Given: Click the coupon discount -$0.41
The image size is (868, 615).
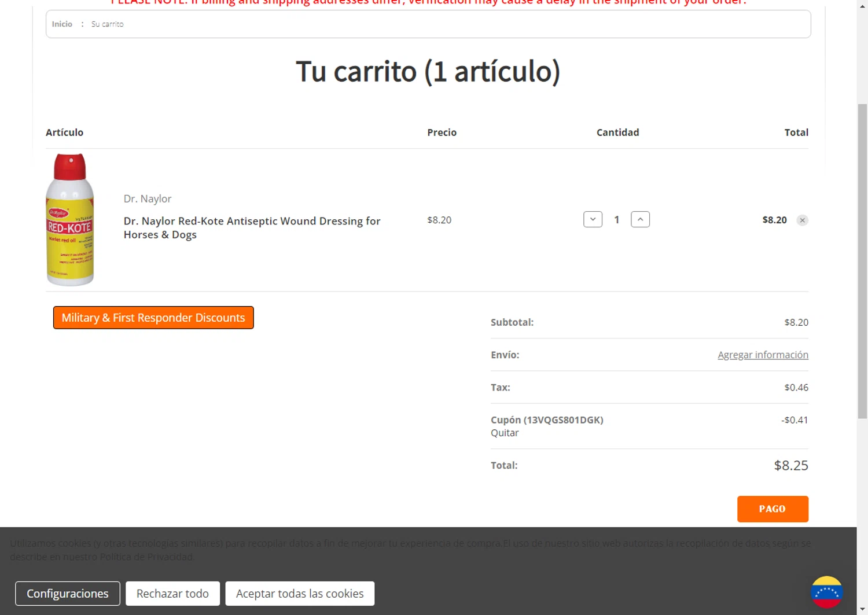Looking at the screenshot, I should 795,420.
